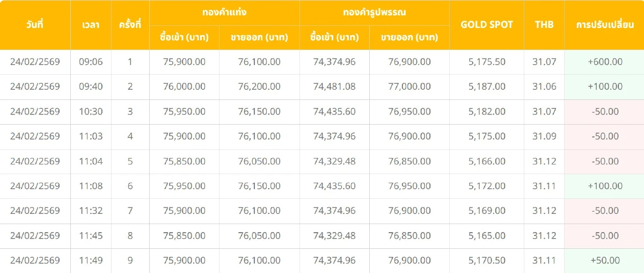Click the 11:49 time cell
This screenshot has width=644, height=273.
coord(91,261)
